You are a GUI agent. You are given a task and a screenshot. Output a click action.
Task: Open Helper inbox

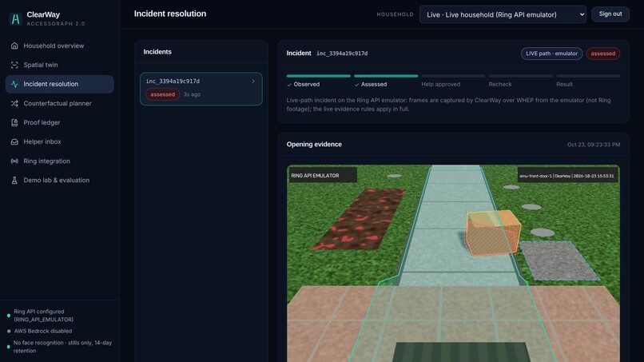(x=60, y=141)
